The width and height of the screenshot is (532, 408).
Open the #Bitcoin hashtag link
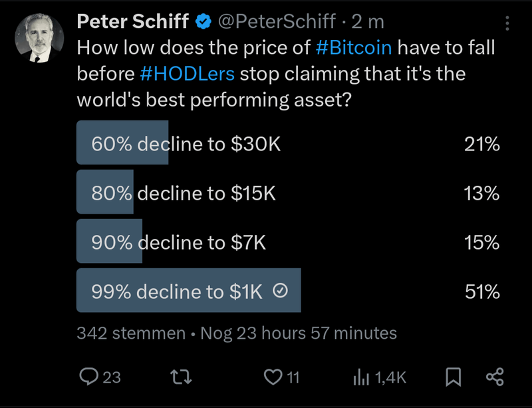click(x=352, y=48)
